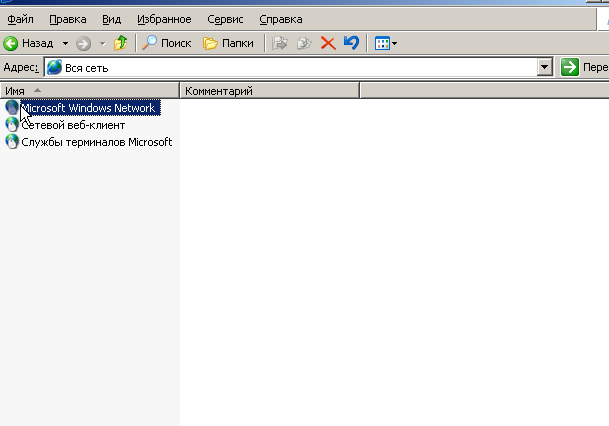Click the green Назад back arrow icon

[x=11, y=43]
